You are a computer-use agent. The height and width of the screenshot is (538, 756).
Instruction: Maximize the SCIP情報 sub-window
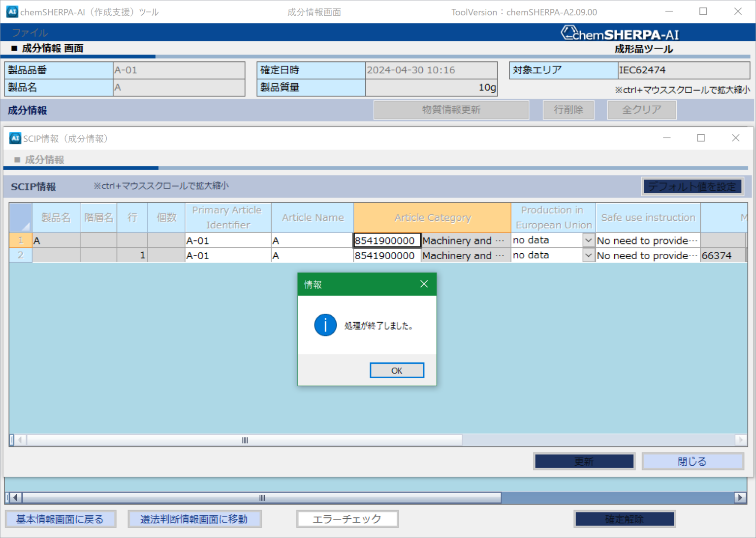701,138
